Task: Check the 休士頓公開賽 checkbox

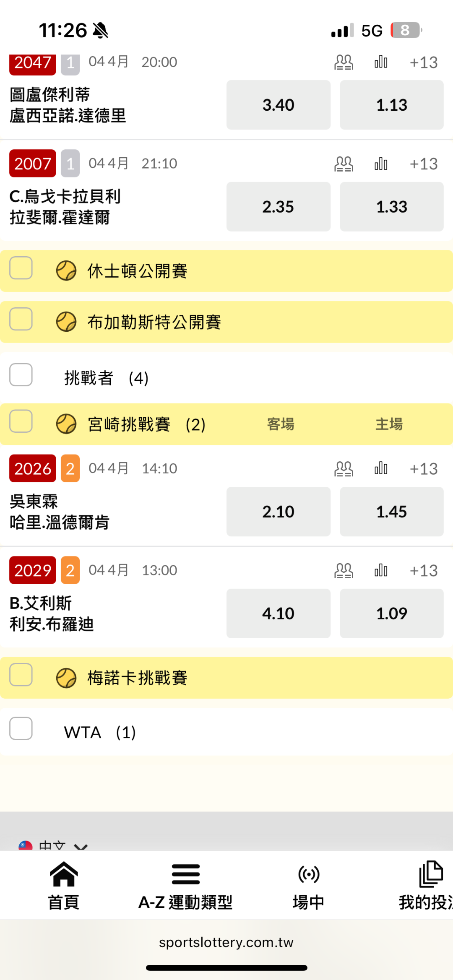Action: pyautogui.click(x=21, y=268)
